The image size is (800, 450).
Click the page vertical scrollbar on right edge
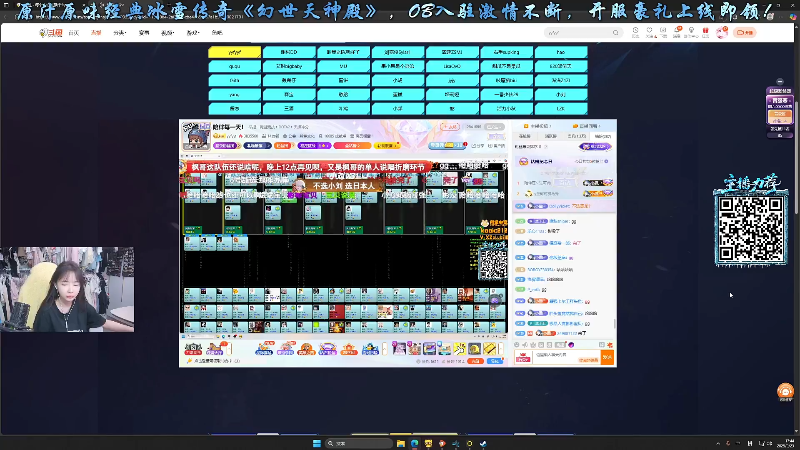(x=797, y=158)
